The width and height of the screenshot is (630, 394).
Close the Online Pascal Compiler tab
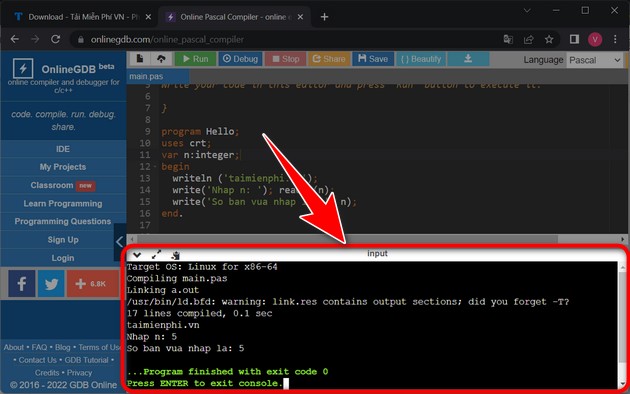click(x=301, y=17)
